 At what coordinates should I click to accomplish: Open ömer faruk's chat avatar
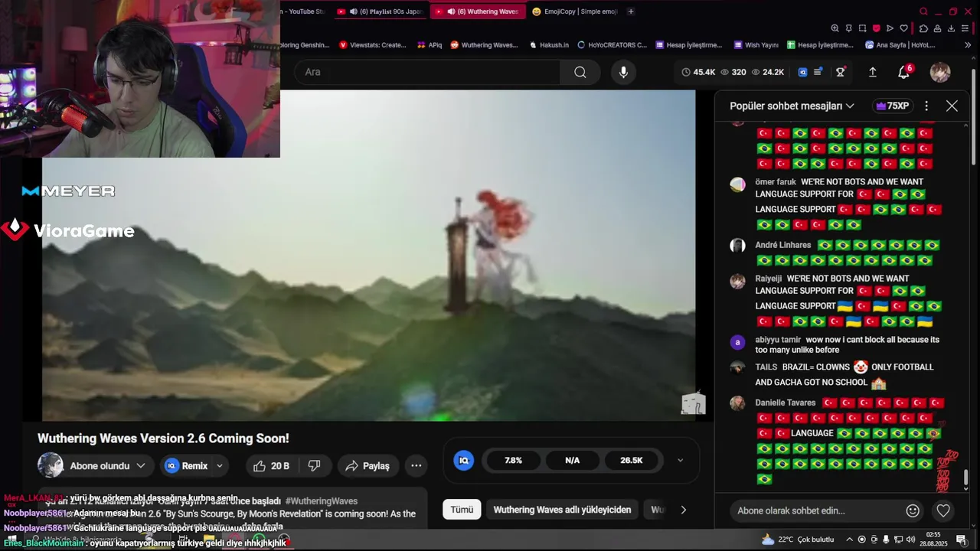click(737, 184)
